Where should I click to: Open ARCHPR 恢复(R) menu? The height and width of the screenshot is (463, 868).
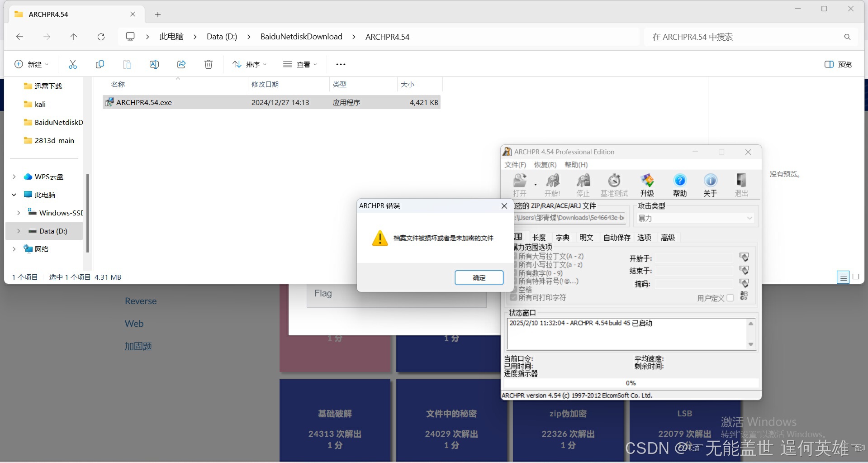(x=545, y=165)
